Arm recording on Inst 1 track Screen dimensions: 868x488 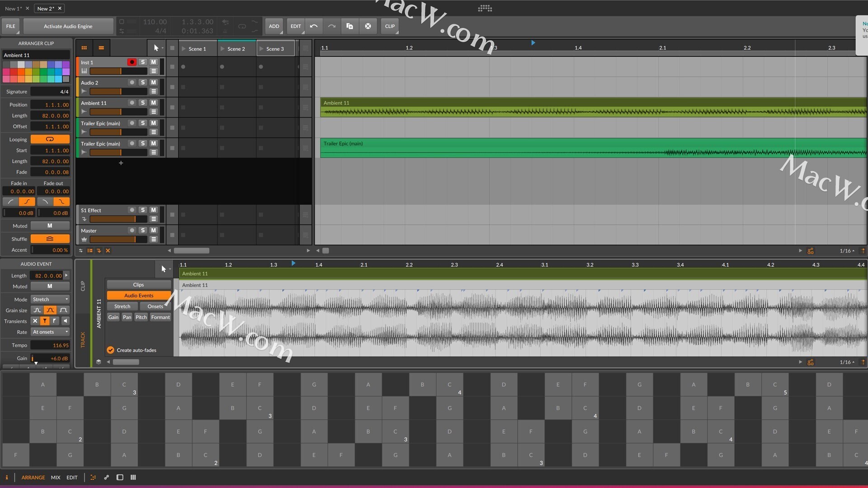point(132,62)
